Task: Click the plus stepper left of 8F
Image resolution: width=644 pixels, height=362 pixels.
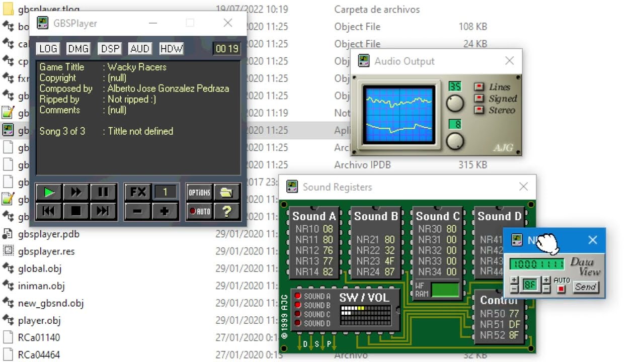Action: coord(514,281)
